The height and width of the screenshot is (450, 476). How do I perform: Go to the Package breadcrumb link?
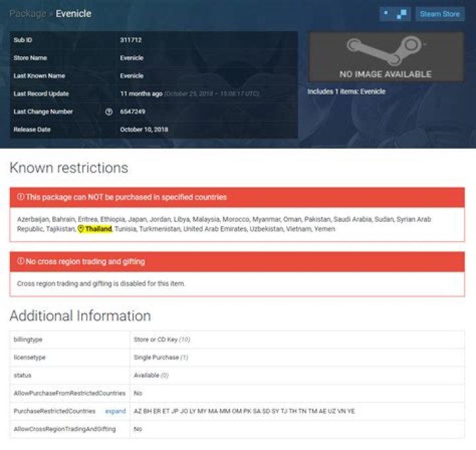[28, 14]
